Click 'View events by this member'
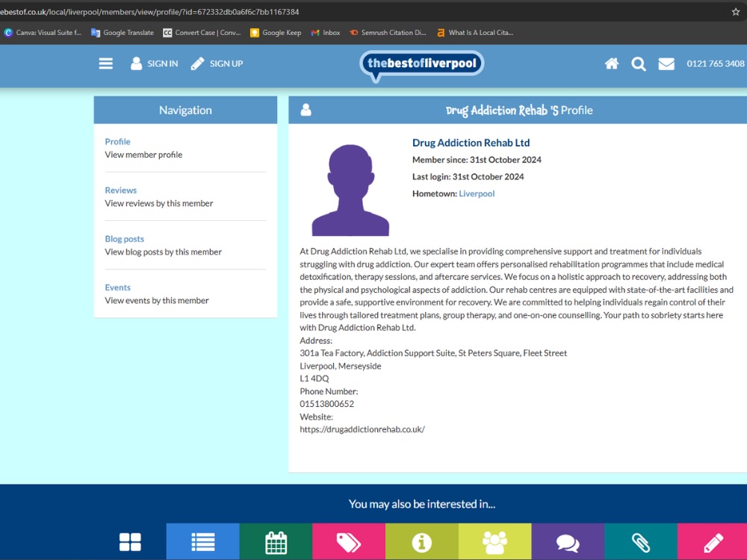 point(157,300)
